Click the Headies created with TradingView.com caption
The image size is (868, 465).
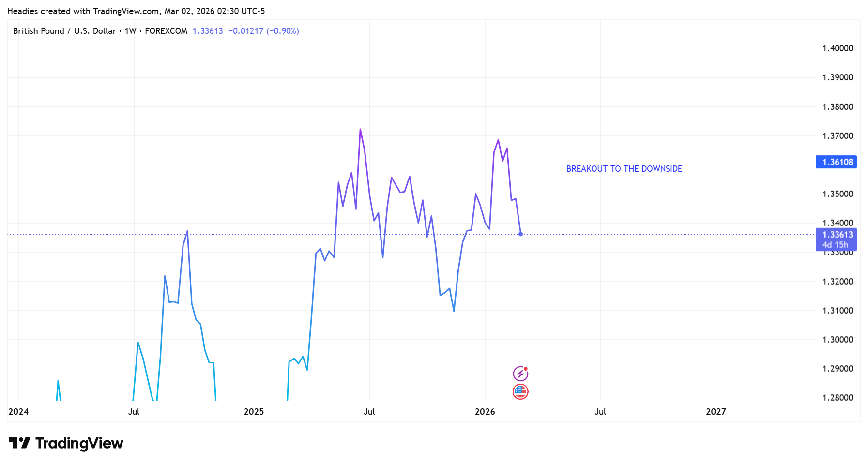pyautogui.click(x=136, y=11)
